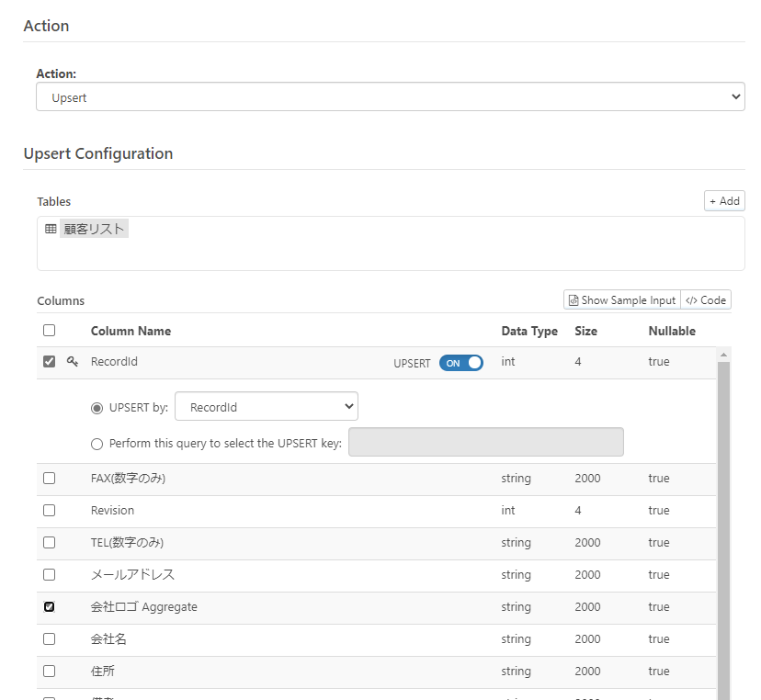Image resolution: width=761 pixels, height=700 pixels.
Task: Check the select-all columns checkbox in header
Action: pyautogui.click(x=49, y=331)
